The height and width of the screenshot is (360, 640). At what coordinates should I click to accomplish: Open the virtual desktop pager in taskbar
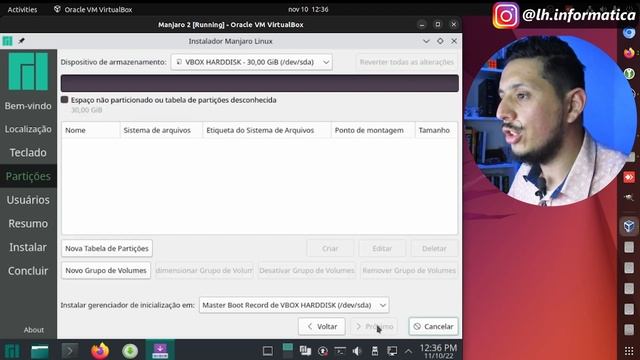pyautogui.click(x=288, y=351)
